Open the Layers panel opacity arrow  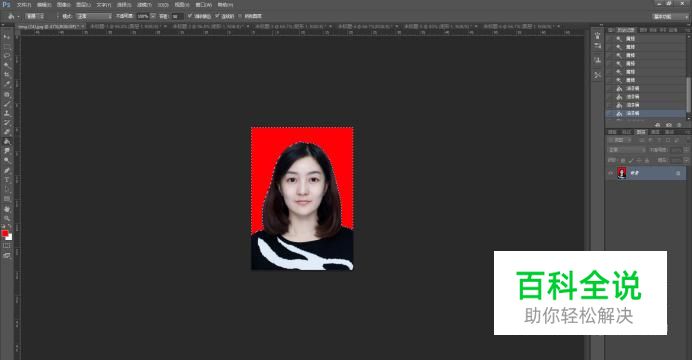point(686,150)
